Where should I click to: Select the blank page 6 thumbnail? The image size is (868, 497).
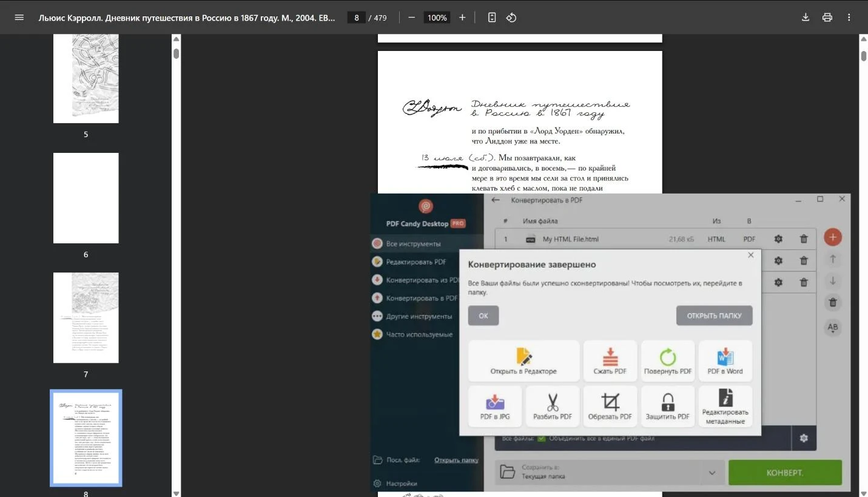coord(86,198)
